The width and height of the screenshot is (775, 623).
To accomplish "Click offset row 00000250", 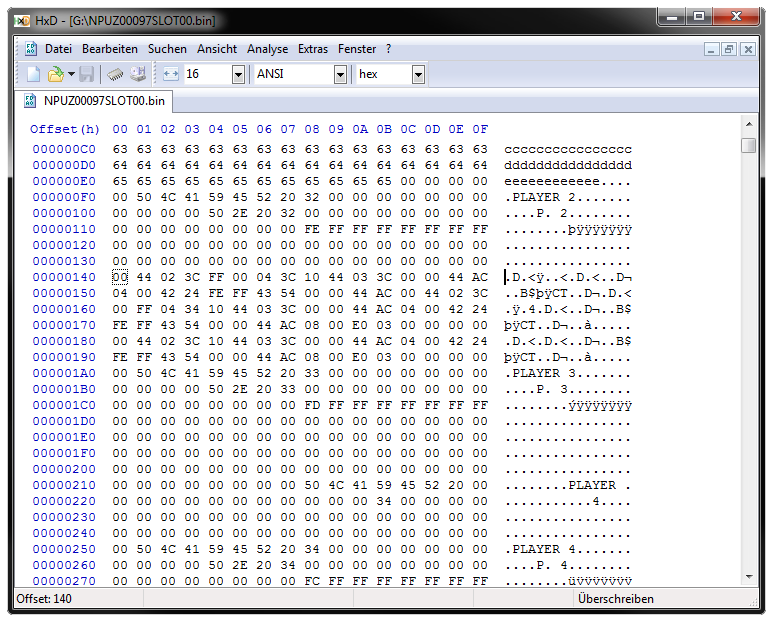I will click(x=64, y=549).
